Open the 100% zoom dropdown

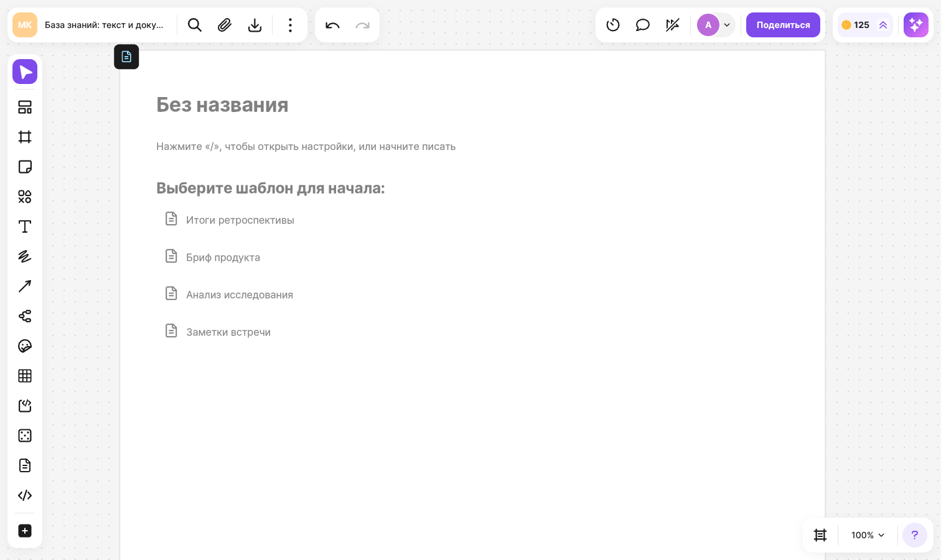[868, 535]
